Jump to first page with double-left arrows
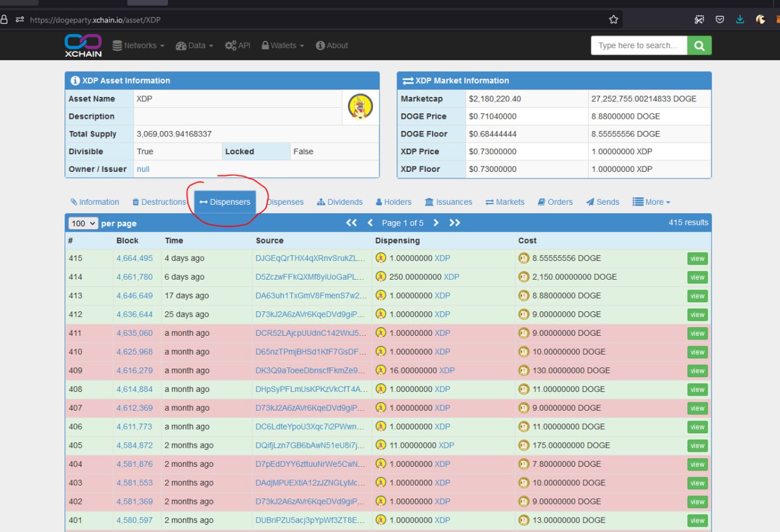This screenshot has height=532, width=780. [352, 223]
